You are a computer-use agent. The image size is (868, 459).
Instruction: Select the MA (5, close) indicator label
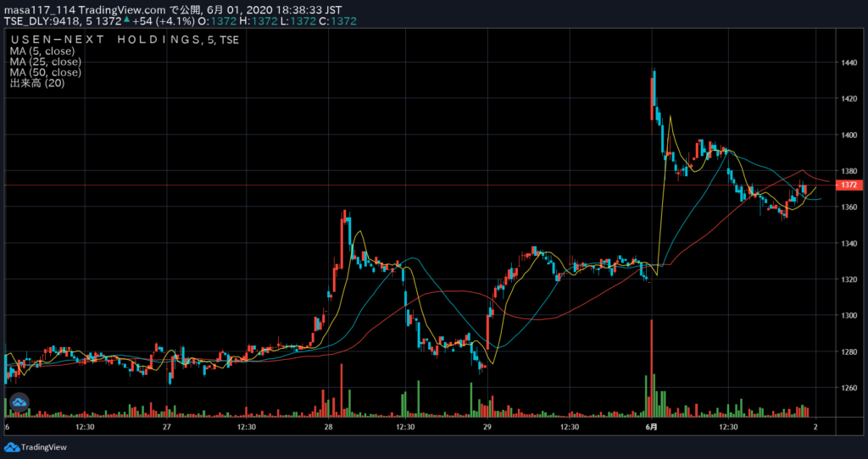[42, 51]
